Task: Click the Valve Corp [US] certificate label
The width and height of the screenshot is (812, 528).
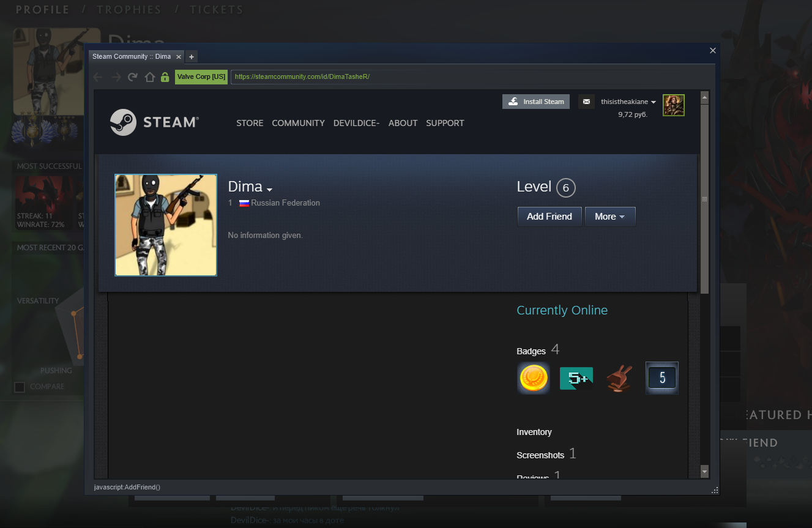Action: [x=201, y=77]
